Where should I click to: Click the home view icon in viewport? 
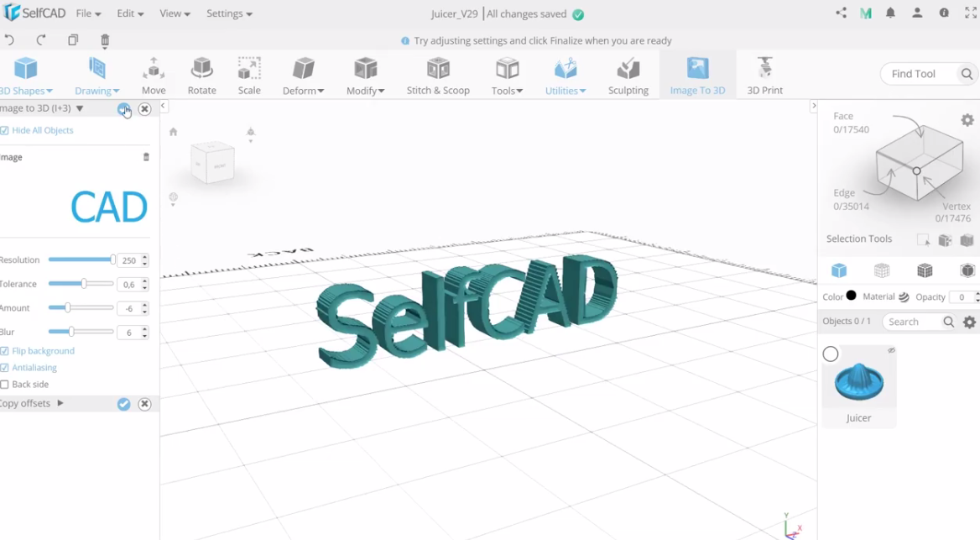click(173, 131)
